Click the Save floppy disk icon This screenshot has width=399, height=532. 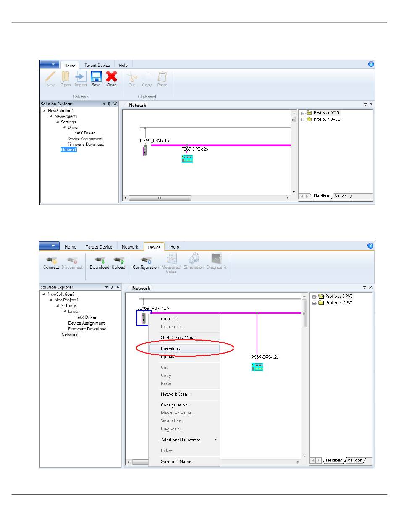coord(96,76)
